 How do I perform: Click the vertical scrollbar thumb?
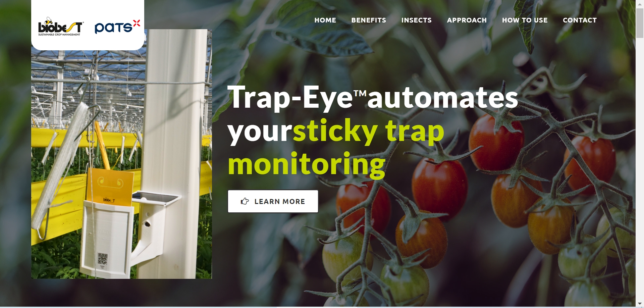pos(640,23)
